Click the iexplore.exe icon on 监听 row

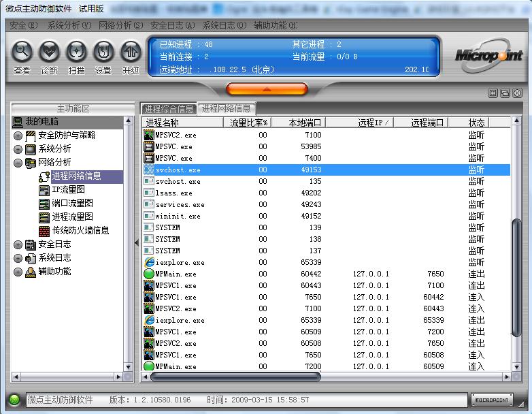click(149, 262)
